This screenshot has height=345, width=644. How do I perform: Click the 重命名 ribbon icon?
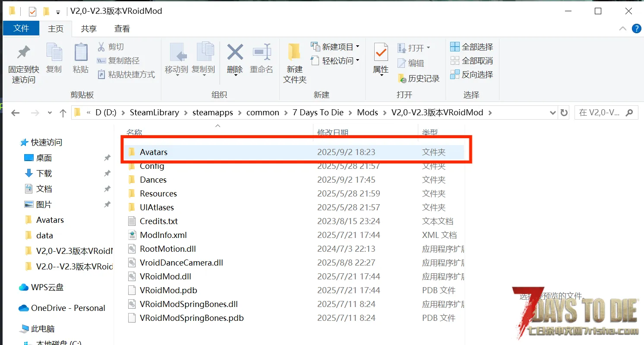coord(262,58)
